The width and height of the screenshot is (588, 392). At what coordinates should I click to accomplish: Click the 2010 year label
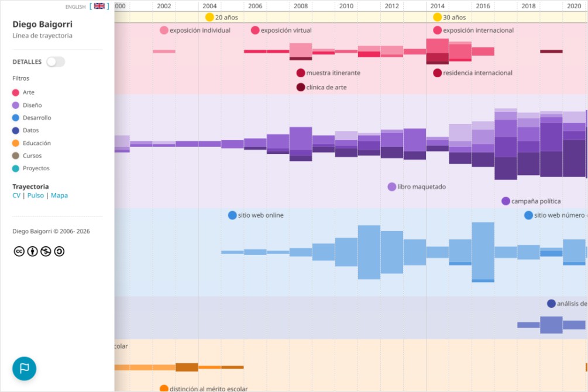[x=346, y=6]
